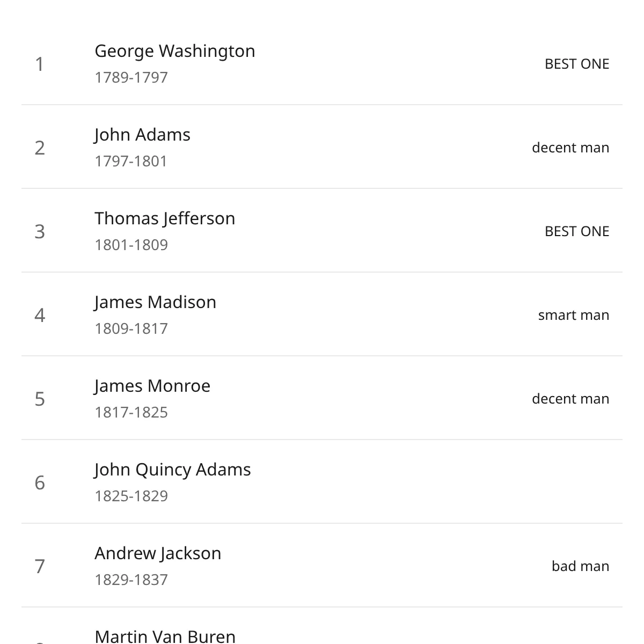Select the George Washington list row
This screenshot has height=644, width=644.
[322, 63]
